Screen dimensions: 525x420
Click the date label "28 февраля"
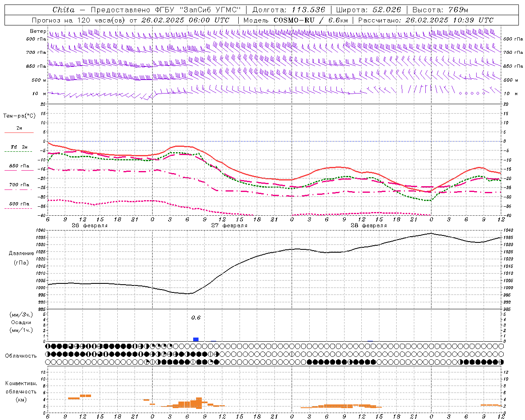(368, 226)
